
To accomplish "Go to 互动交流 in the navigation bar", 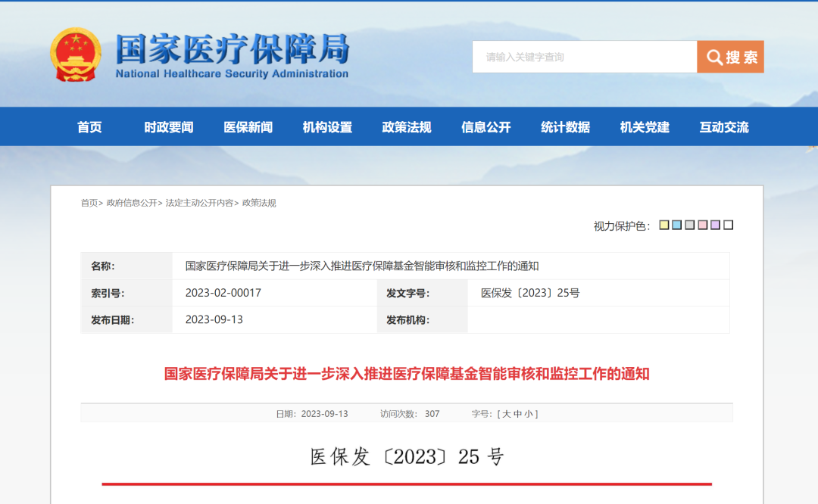I will 724,127.
